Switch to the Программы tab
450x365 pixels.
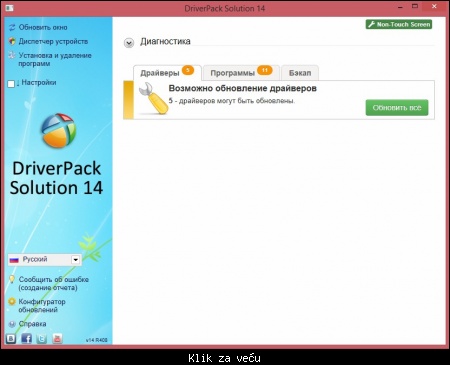[241, 73]
